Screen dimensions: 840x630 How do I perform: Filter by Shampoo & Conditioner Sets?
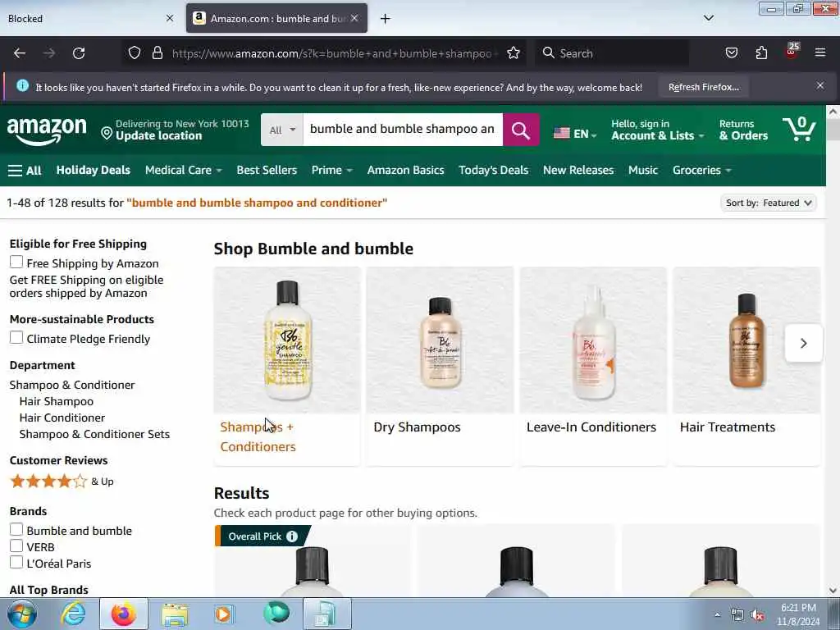(x=94, y=435)
